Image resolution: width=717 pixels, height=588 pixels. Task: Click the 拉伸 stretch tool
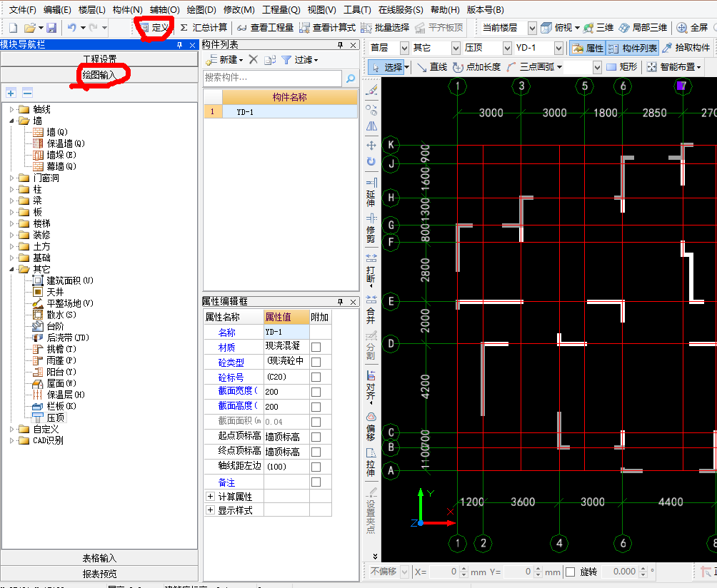coord(371,462)
